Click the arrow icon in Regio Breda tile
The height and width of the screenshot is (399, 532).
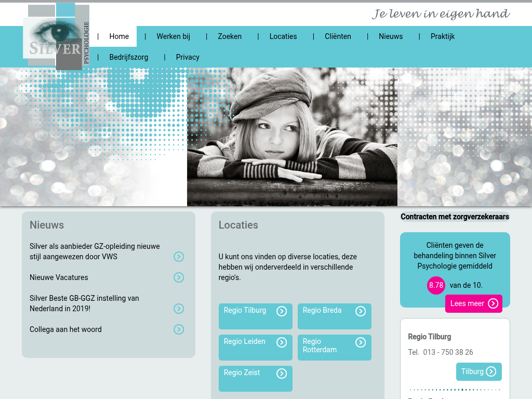[361, 311]
